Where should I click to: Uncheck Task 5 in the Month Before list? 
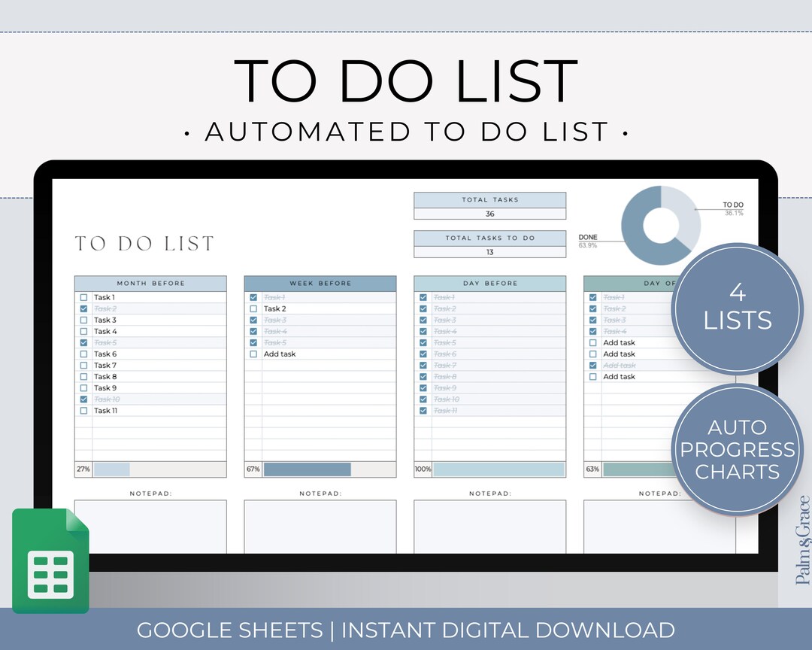(x=83, y=342)
